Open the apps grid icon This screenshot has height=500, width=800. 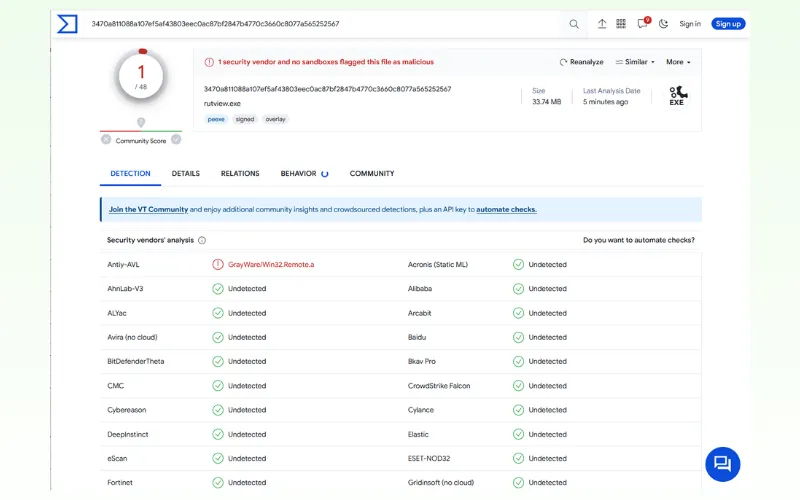point(621,23)
